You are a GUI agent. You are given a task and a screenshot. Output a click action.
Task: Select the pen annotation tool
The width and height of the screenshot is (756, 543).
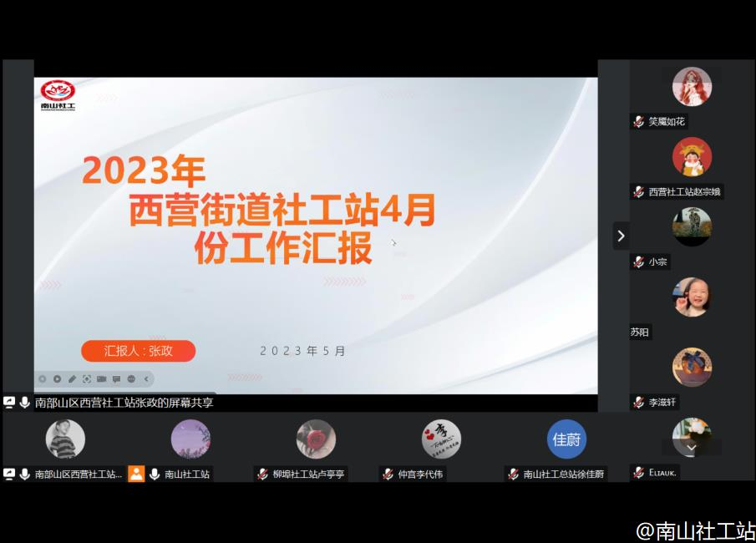72,379
